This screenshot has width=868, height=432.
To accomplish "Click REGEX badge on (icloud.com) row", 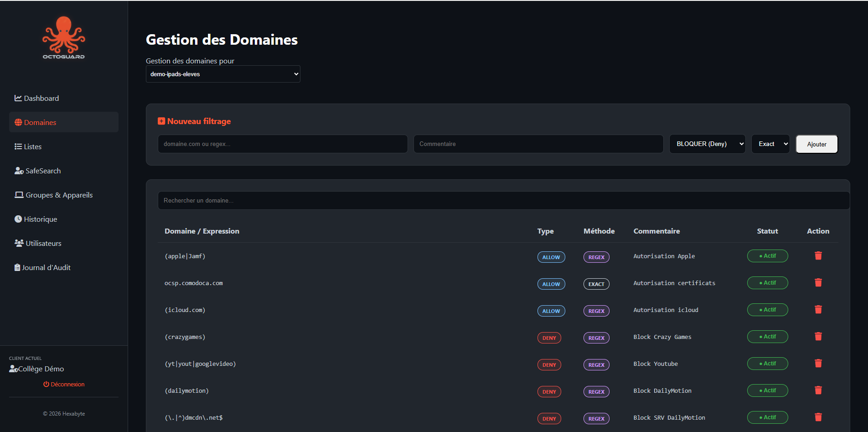I will tap(596, 311).
